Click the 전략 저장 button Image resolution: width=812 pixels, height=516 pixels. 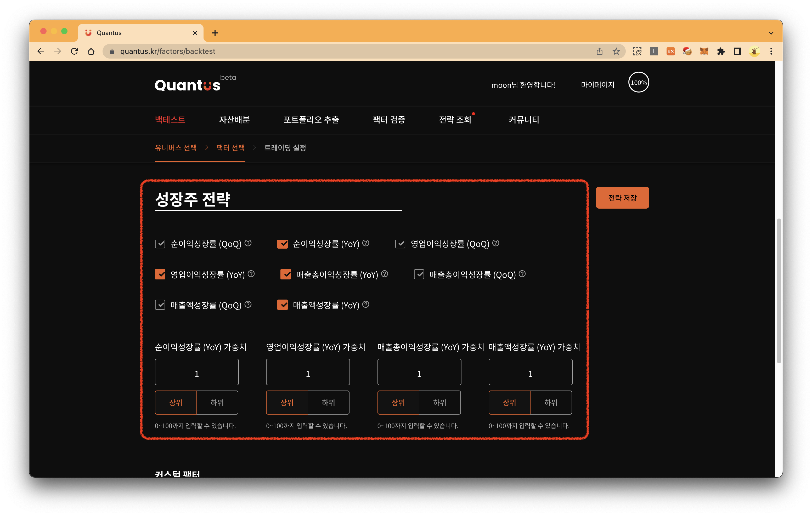(x=622, y=198)
